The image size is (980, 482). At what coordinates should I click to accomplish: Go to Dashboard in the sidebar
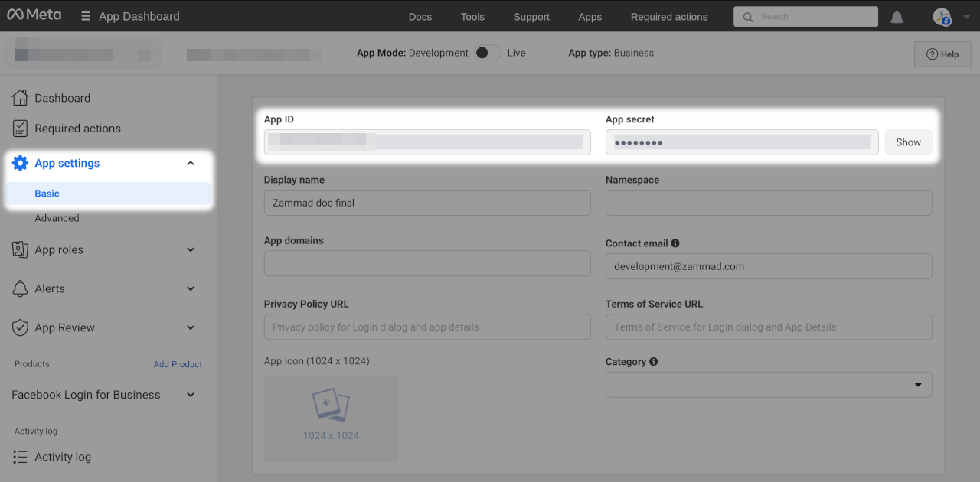click(x=63, y=98)
